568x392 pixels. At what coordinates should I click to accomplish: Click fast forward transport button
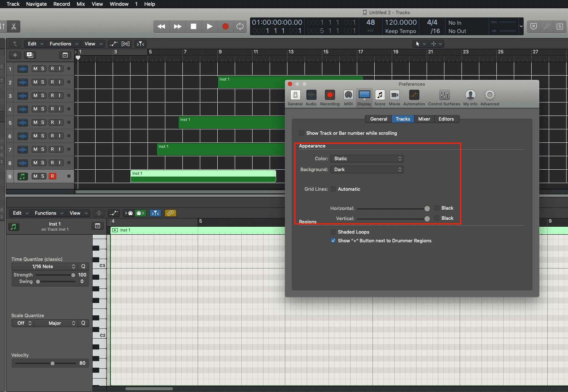[178, 27]
